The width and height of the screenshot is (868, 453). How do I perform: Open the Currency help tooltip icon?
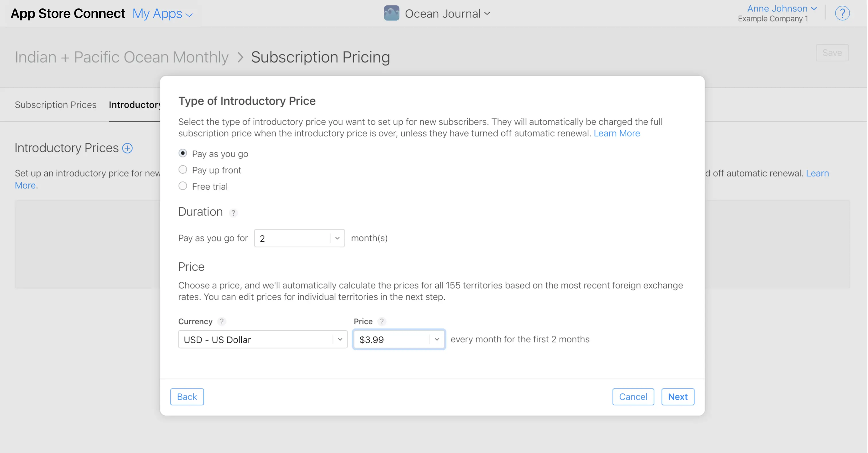point(222,321)
